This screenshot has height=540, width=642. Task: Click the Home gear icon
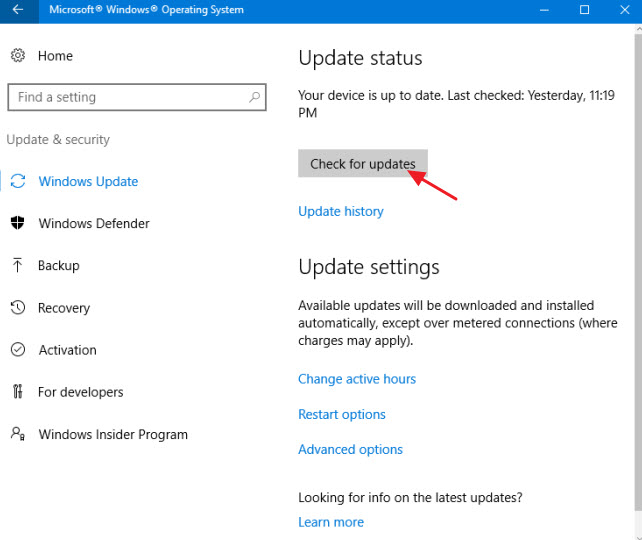[18, 55]
